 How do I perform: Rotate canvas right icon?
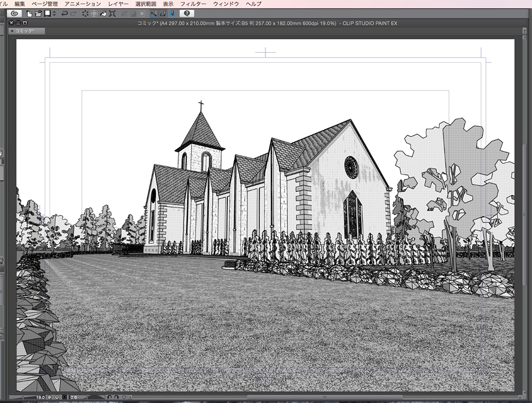pos(117,397)
